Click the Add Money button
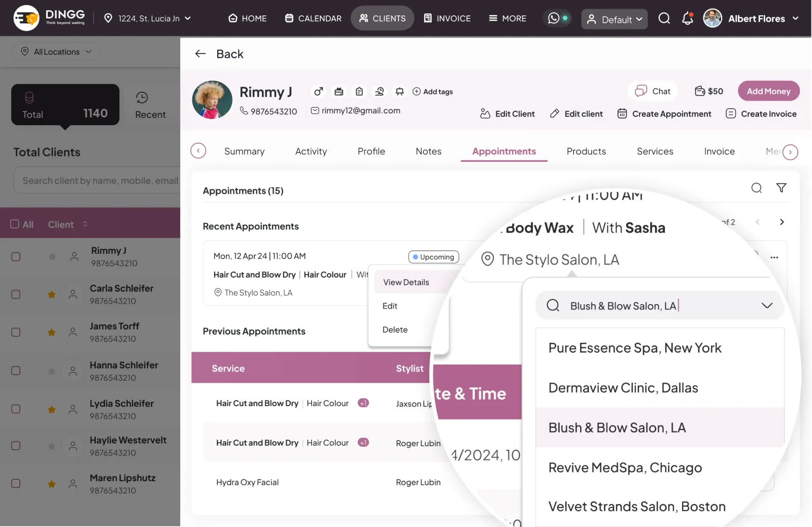812x527 pixels. [x=768, y=91]
